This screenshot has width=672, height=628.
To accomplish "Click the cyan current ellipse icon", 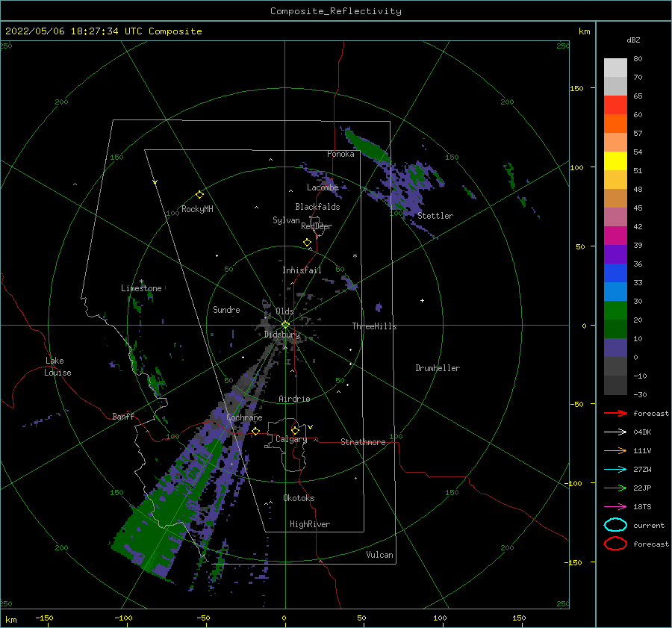I will pos(615,525).
